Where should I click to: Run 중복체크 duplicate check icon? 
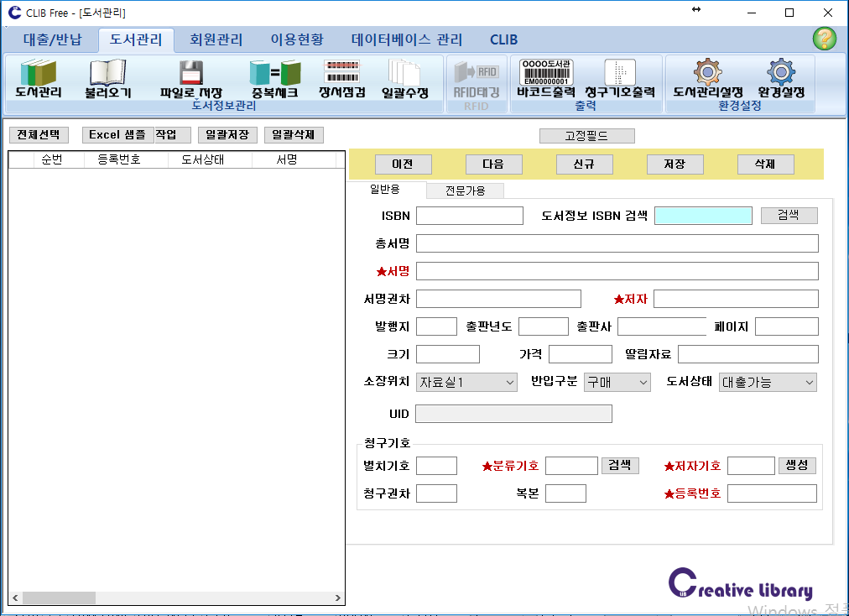[275, 75]
